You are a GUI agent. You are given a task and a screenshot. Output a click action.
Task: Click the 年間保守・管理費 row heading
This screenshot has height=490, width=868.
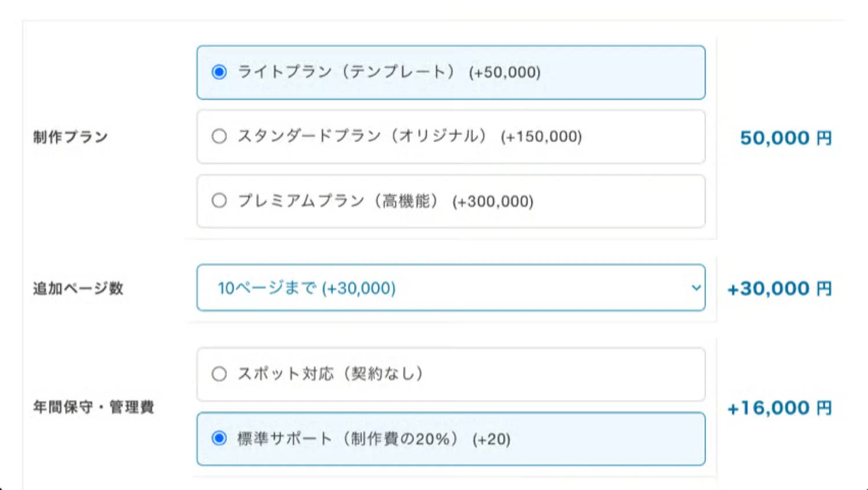94,407
